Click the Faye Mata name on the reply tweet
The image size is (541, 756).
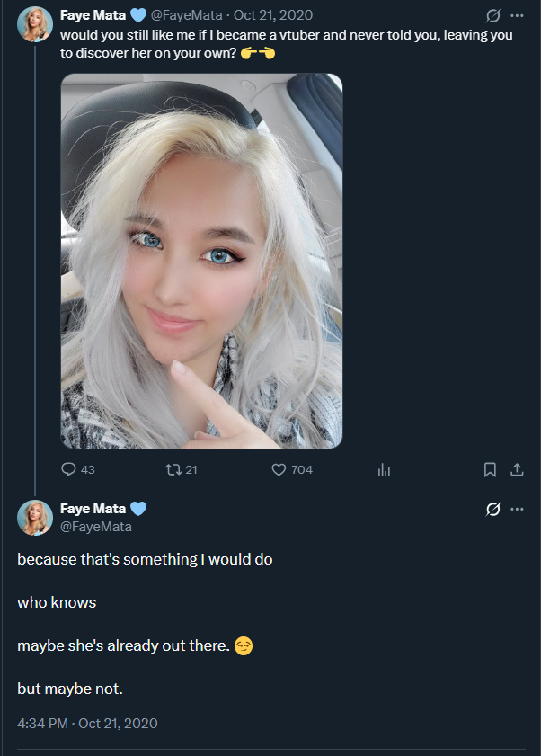click(x=93, y=509)
